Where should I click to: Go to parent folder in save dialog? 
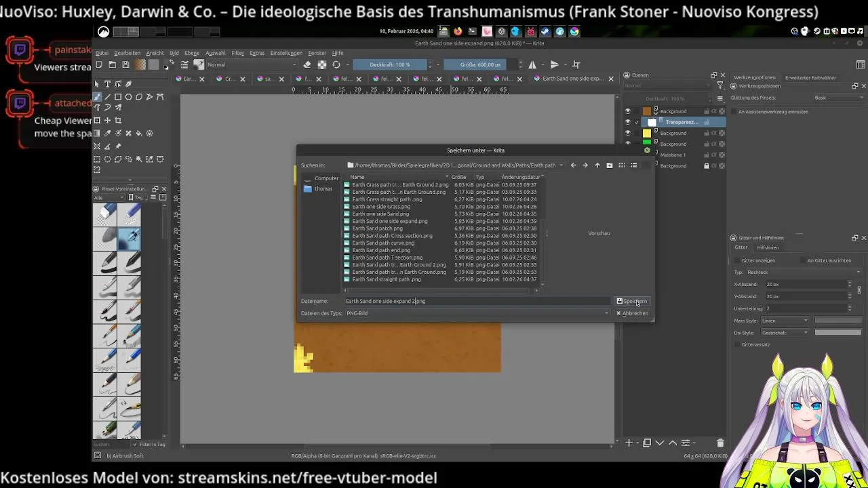pyautogui.click(x=597, y=165)
